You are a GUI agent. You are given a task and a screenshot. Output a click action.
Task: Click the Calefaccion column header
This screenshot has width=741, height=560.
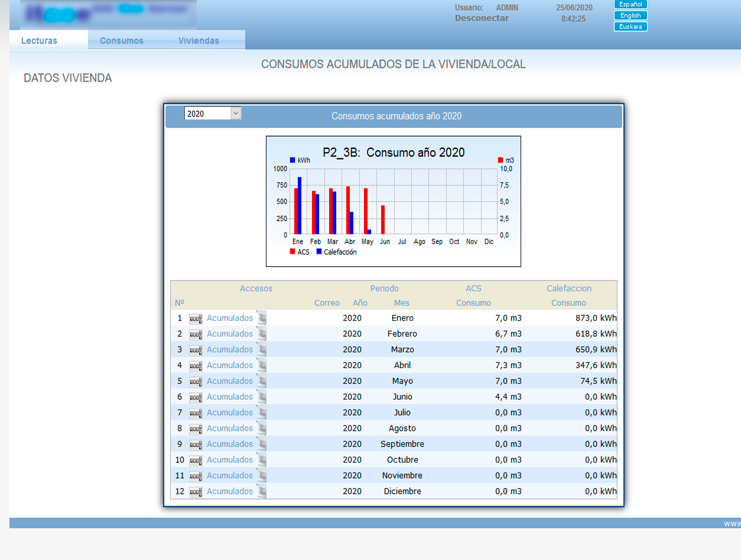tap(569, 288)
